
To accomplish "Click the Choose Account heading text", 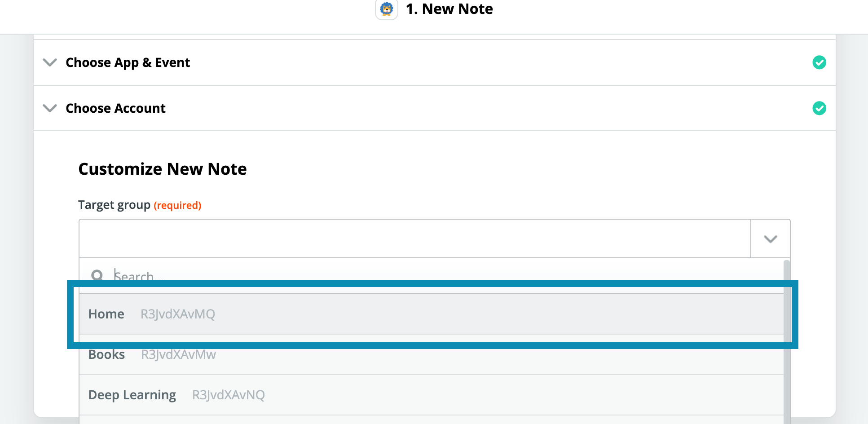I will tap(116, 108).
